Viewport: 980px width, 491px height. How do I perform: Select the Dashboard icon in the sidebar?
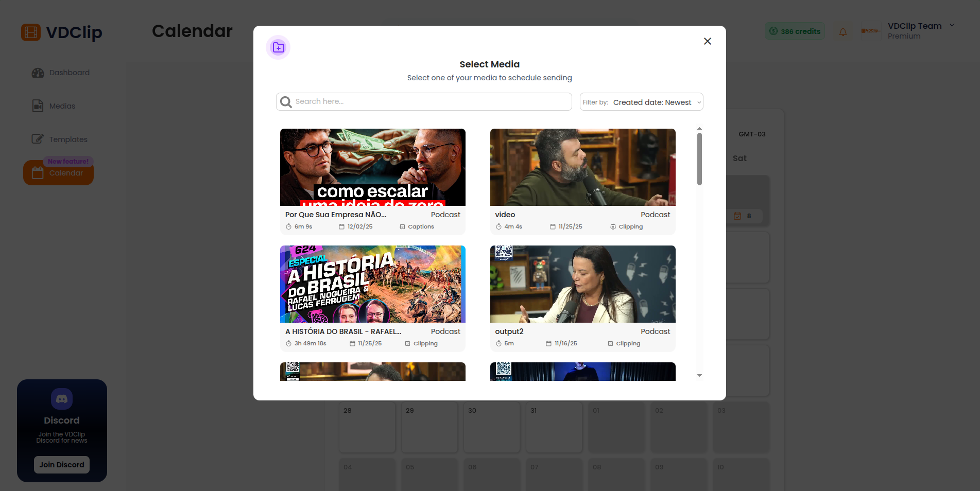[37, 72]
